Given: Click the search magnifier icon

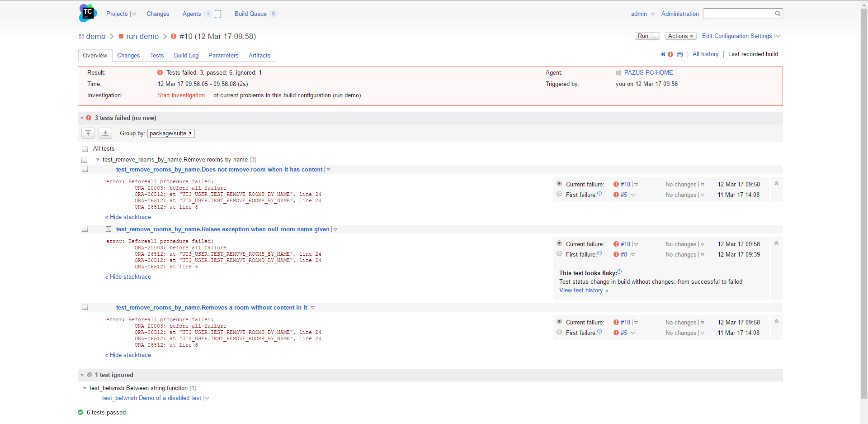Looking at the screenshot, I should 778,14.
